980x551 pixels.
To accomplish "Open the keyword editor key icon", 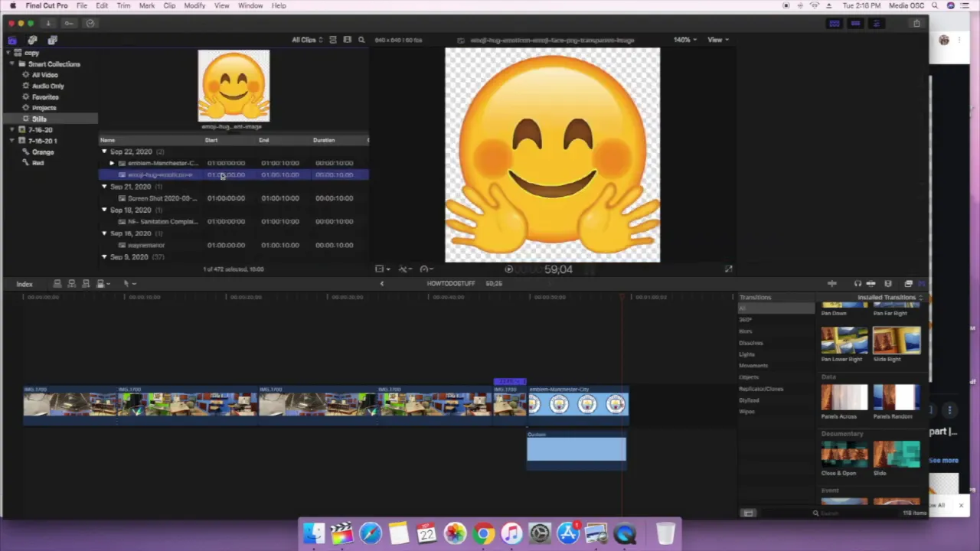I will [69, 23].
